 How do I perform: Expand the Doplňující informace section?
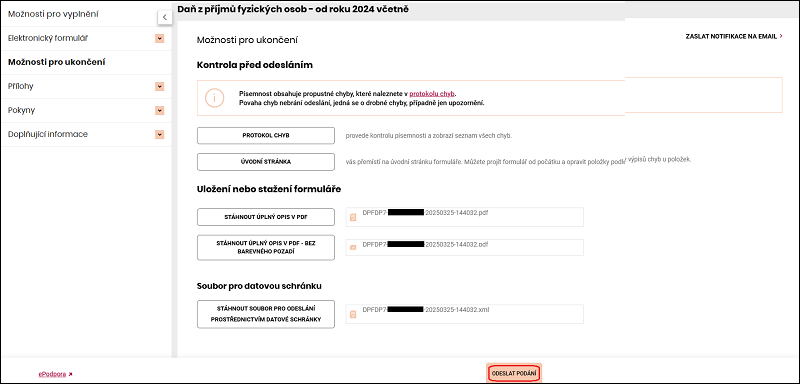pos(160,135)
